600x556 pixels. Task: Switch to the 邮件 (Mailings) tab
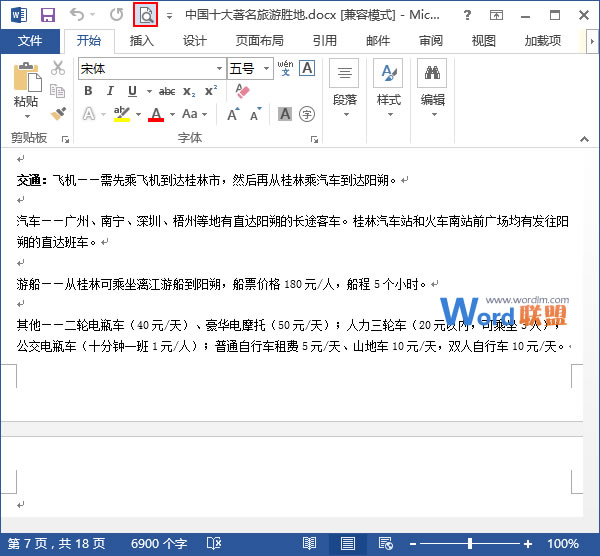point(378,41)
